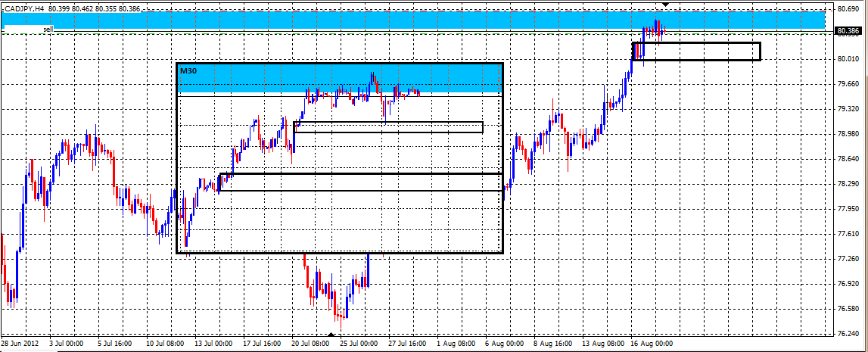Viewport: 868px width, 352px height.
Task: Click the 16 Aug 00:00 time label
Action: tap(652, 344)
